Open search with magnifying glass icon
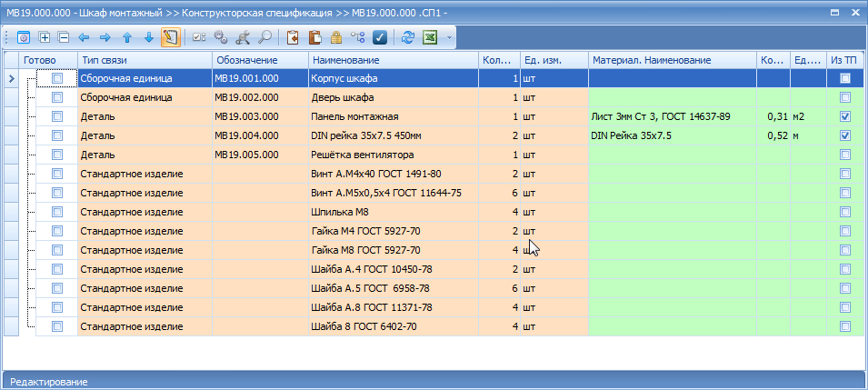This screenshot has width=868, height=390. (x=264, y=37)
